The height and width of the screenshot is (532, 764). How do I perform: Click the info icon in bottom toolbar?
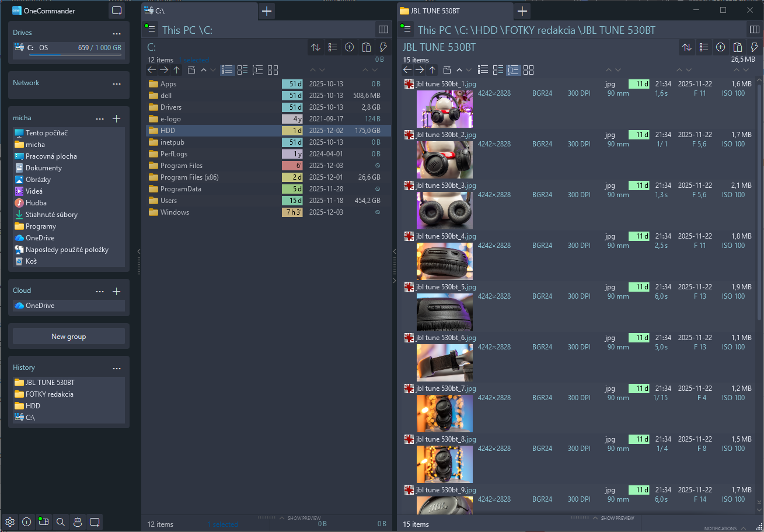[x=26, y=522]
